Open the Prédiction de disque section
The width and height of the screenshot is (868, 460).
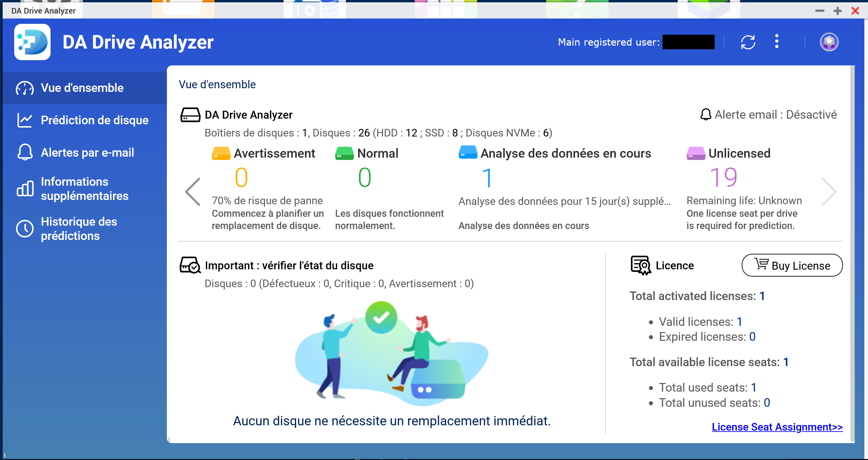click(x=85, y=120)
